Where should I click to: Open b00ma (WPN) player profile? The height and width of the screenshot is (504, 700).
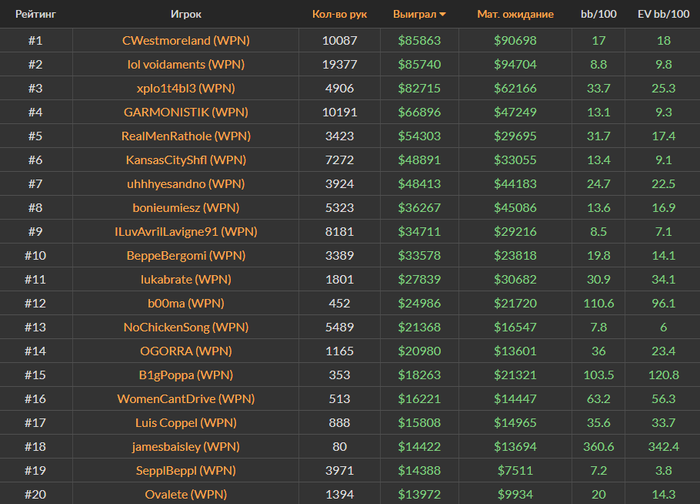click(186, 303)
